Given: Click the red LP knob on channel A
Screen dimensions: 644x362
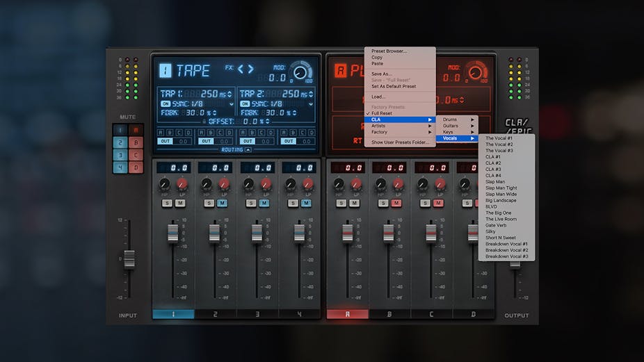Looking at the screenshot, I should point(356,184).
